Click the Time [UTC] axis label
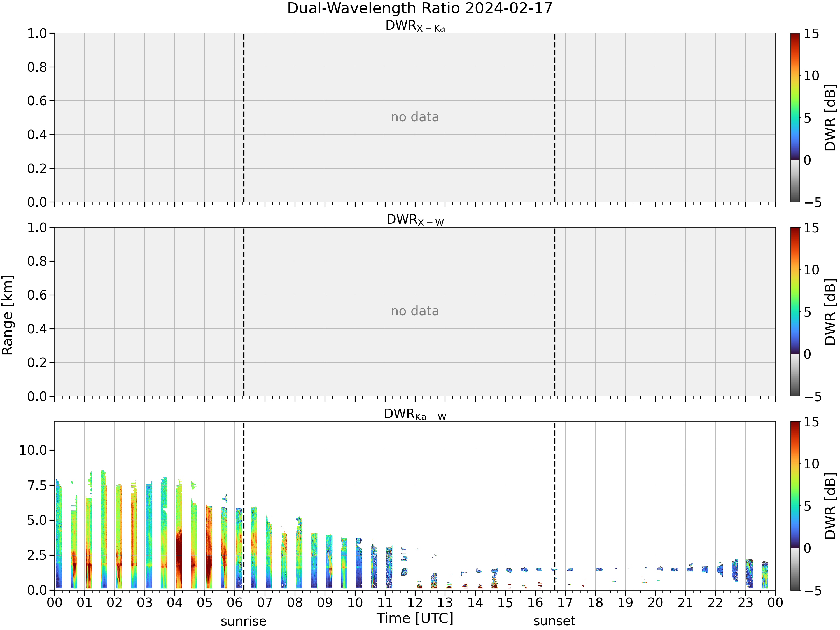Screen dimensions: 840x630 point(415,619)
